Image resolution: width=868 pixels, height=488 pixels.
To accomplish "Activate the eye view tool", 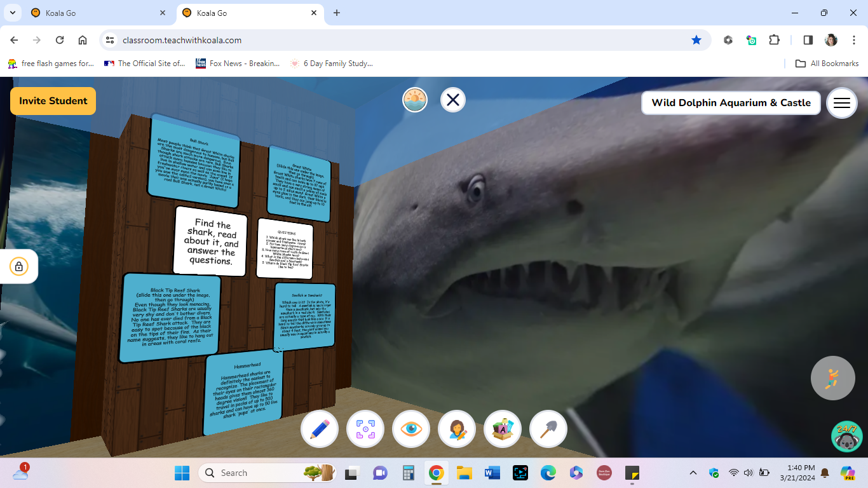I will click(x=410, y=429).
